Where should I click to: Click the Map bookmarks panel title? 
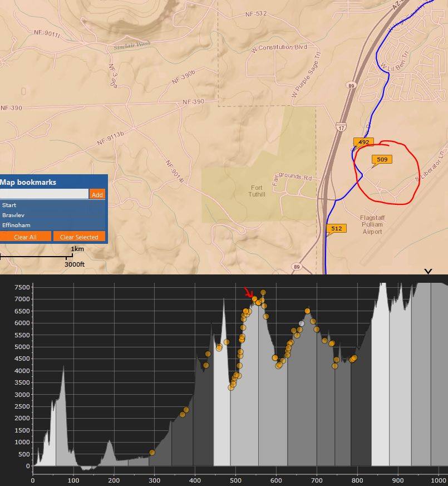pyautogui.click(x=28, y=182)
